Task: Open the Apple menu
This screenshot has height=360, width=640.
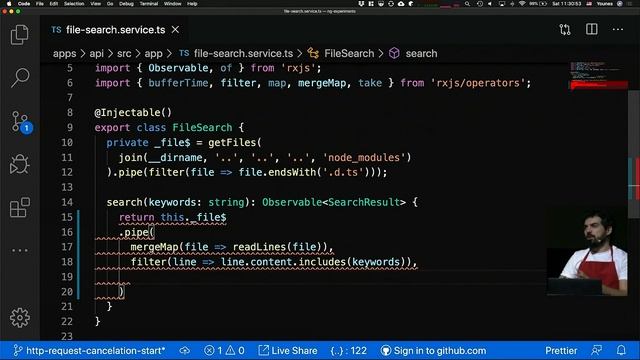Action: pos(9,4)
